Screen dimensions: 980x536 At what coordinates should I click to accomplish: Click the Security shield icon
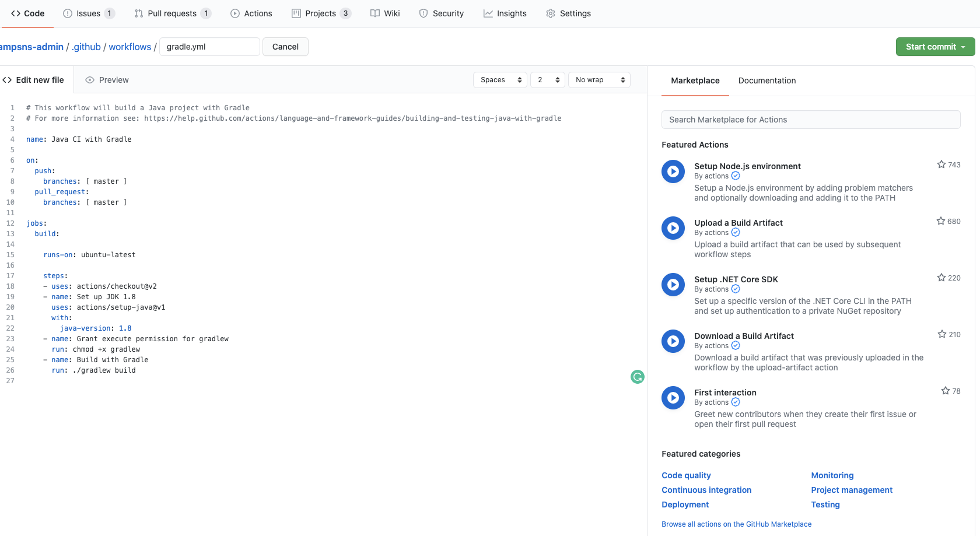[423, 13]
